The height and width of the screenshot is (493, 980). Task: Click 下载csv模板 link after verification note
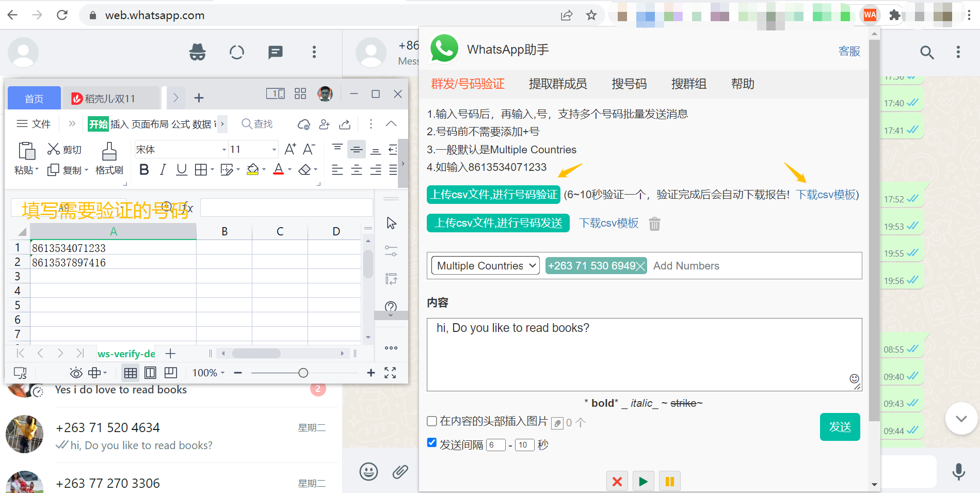click(x=826, y=195)
